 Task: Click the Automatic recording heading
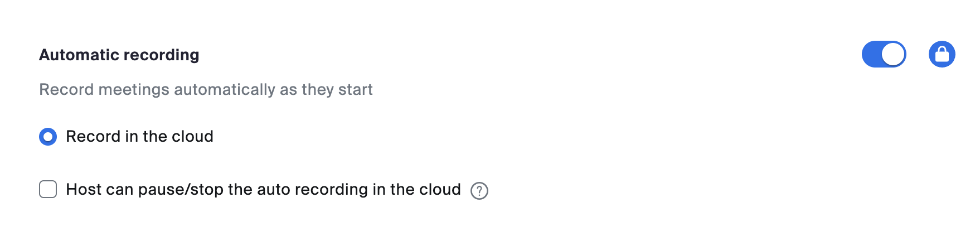pos(119,55)
